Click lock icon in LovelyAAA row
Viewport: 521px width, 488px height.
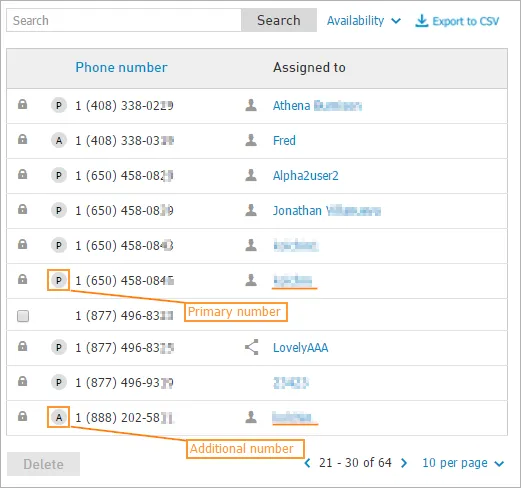point(22,346)
